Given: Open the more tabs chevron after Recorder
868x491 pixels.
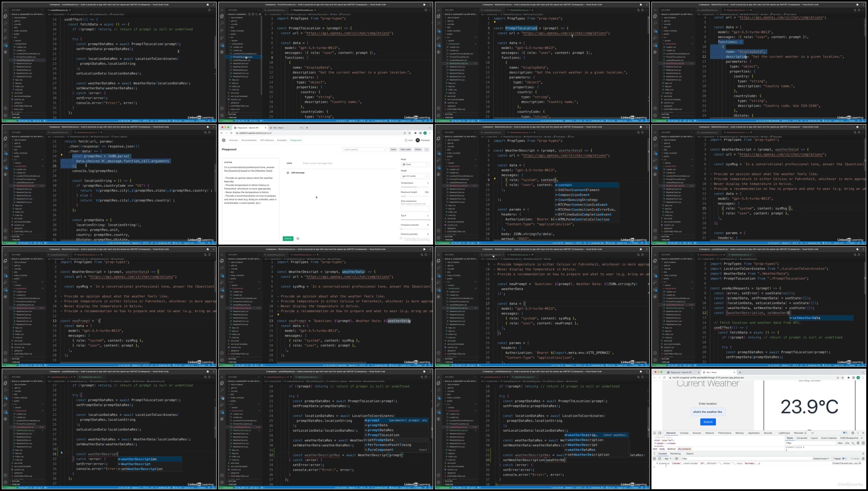Looking at the screenshot, I should tap(813, 433).
